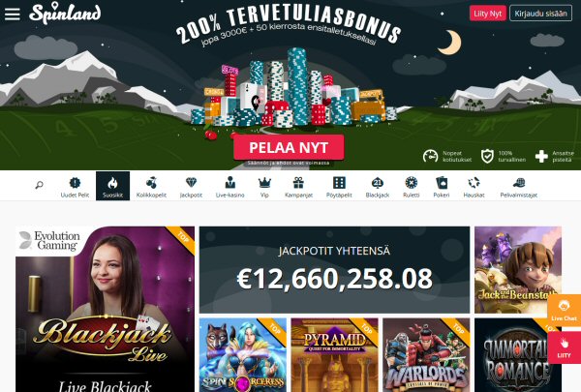Click the Liity Nyt button
581x392 pixels.
point(488,14)
